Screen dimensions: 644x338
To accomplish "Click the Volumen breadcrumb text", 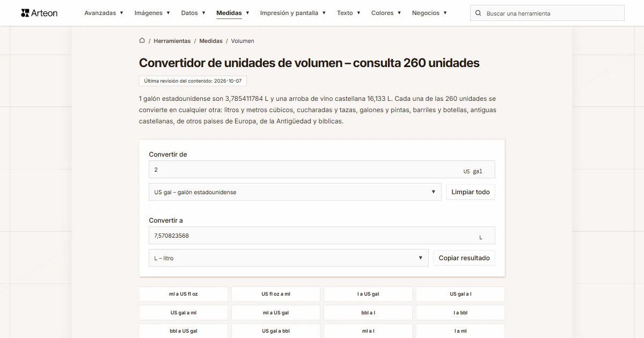I will (x=243, y=41).
